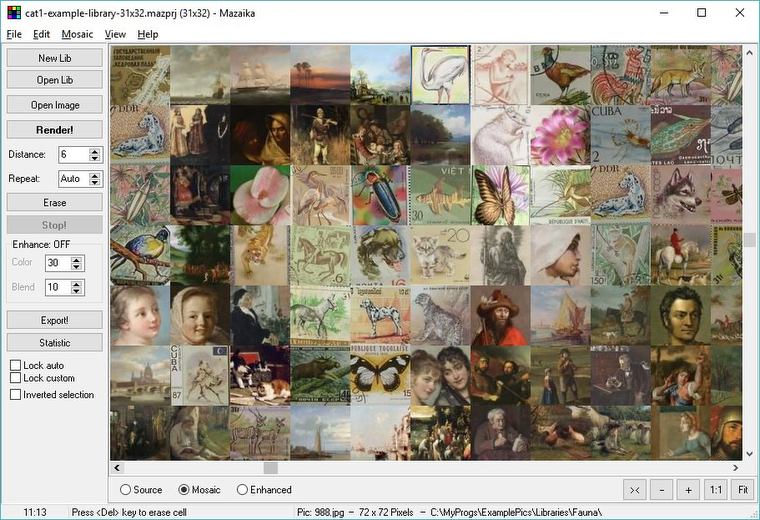Click the Export! button
760x520 pixels.
[55, 320]
